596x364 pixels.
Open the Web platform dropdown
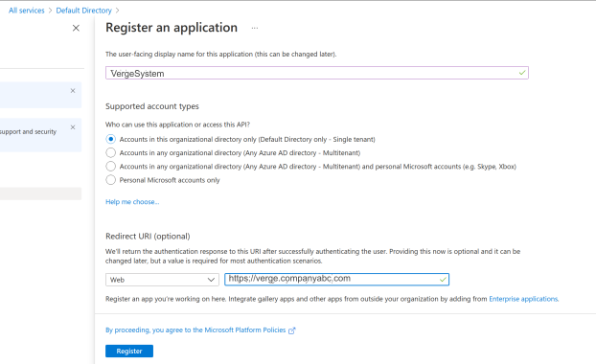[162, 280]
